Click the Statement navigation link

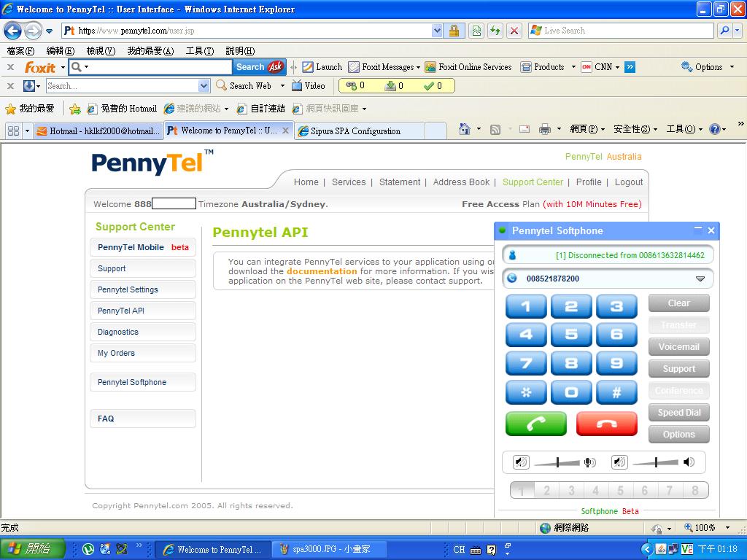[400, 182]
